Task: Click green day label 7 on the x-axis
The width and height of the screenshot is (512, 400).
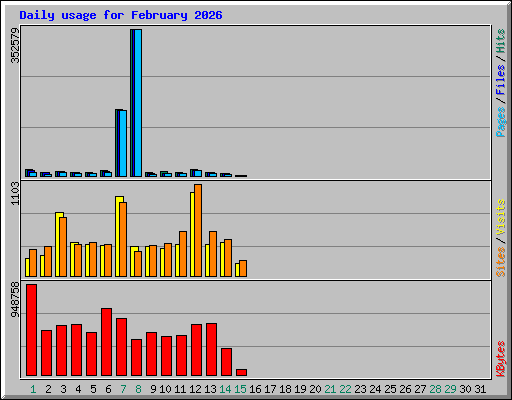Action: click(124, 389)
